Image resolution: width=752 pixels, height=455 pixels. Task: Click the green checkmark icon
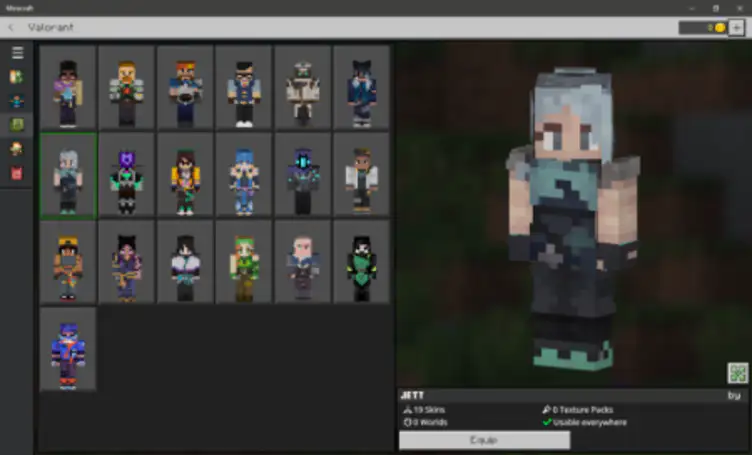click(547, 422)
